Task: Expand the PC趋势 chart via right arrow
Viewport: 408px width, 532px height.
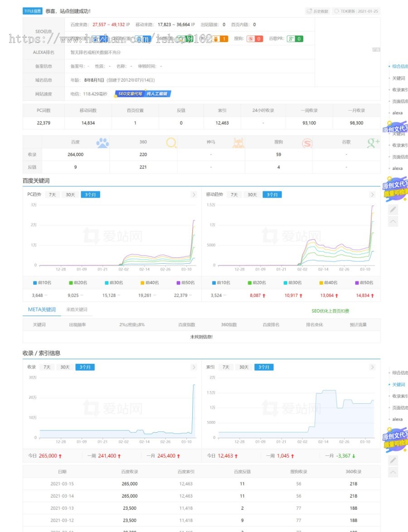Action: tap(194, 194)
